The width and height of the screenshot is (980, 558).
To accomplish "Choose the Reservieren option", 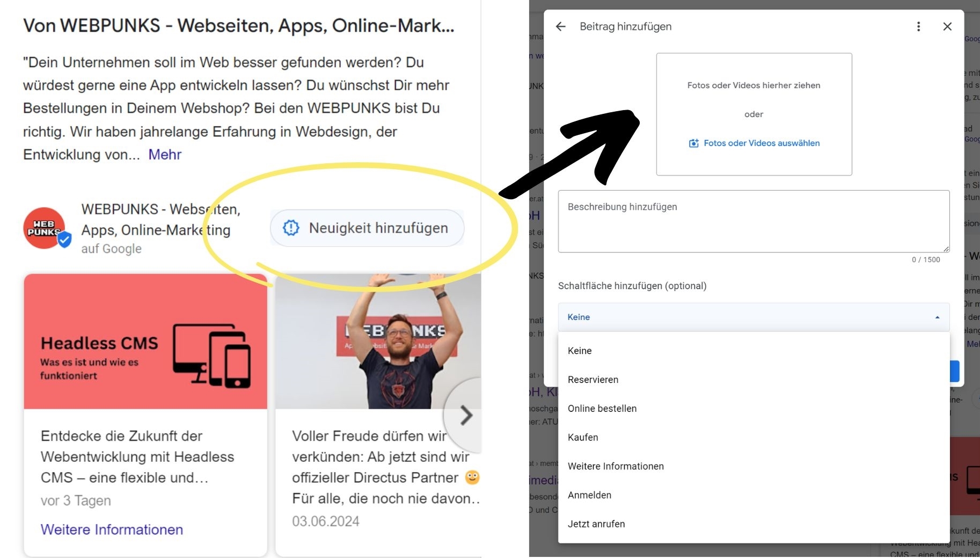I will (x=754, y=380).
